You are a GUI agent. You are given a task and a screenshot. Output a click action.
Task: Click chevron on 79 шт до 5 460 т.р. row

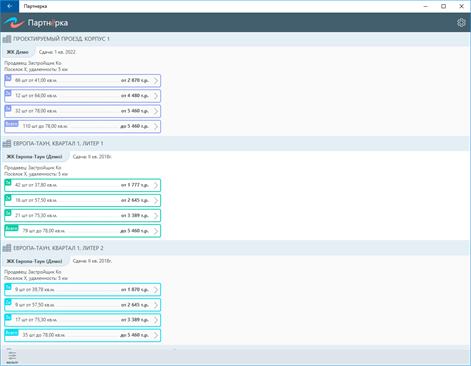click(x=156, y=231)
